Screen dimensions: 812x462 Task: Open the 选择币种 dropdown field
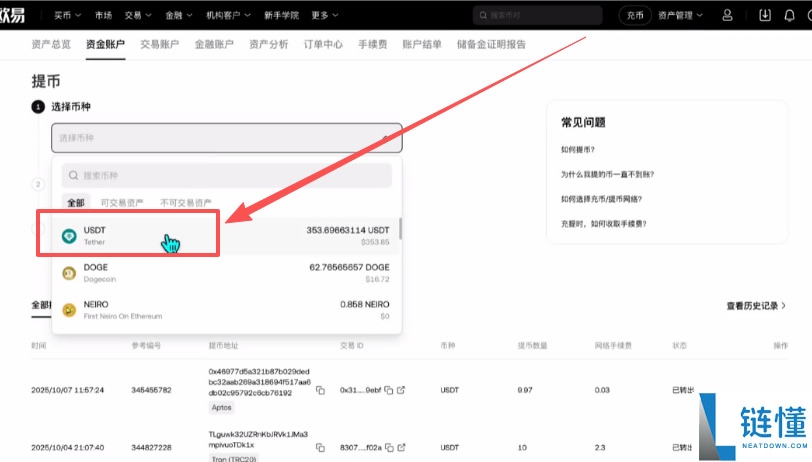point(227,138)
